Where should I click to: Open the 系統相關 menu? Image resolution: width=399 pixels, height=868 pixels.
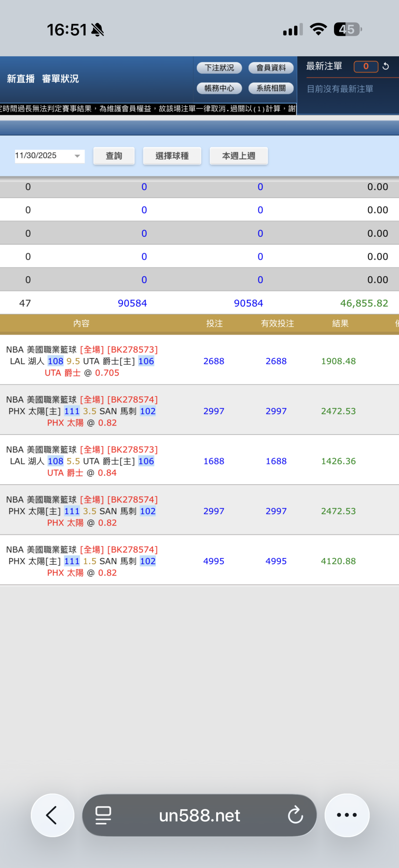pyautogui.click(x=271, y=88)
